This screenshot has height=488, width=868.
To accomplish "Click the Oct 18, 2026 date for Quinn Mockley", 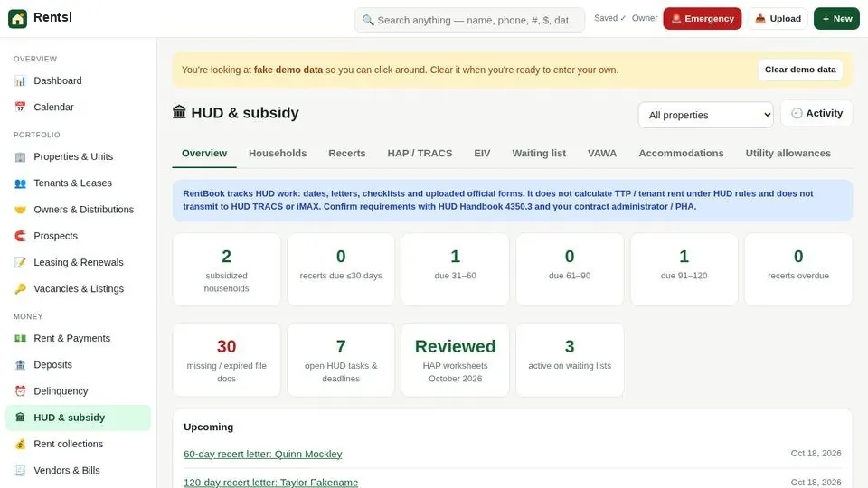I will [816, 453].
